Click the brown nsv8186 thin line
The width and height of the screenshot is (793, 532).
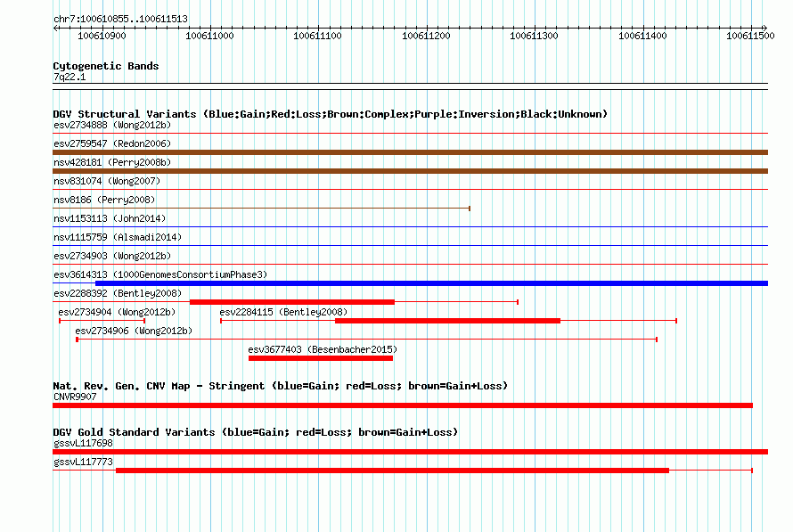click(x=261, y=209)
